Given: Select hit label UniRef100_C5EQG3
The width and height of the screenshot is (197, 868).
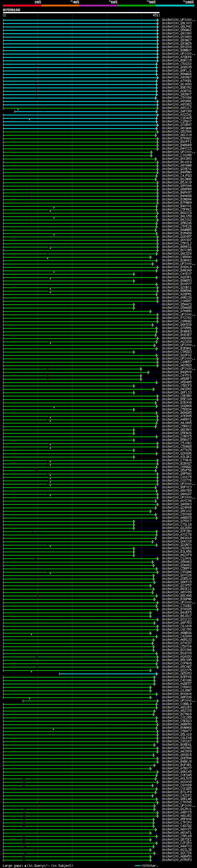Looking at the screenshot, I should tap(177, 721).
